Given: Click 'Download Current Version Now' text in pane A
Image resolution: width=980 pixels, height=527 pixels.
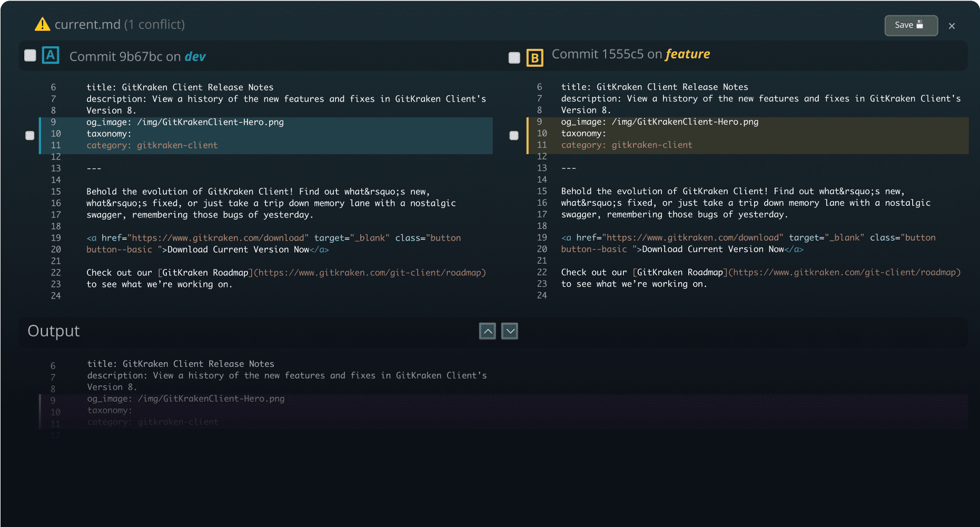Looking at the screenshot, I should coord(238,250).
